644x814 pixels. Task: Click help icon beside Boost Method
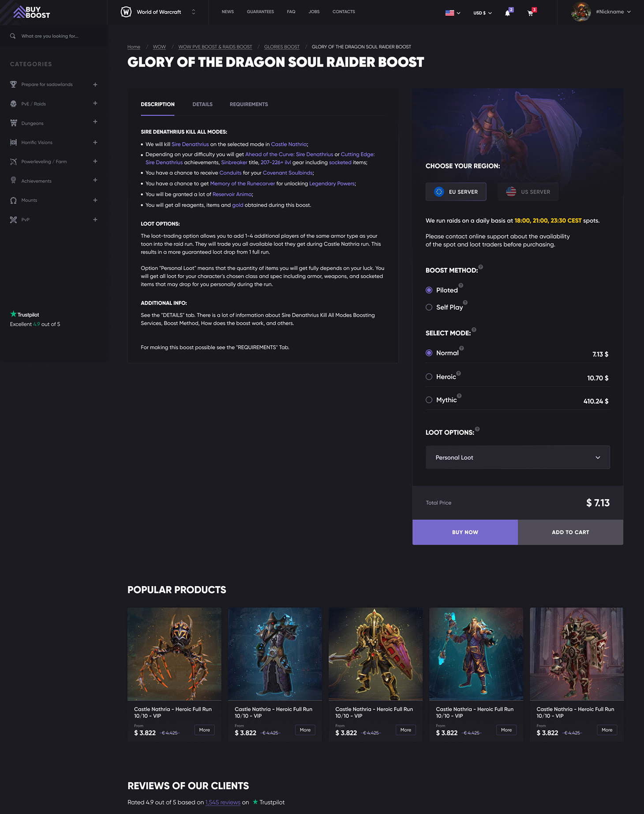481,267
